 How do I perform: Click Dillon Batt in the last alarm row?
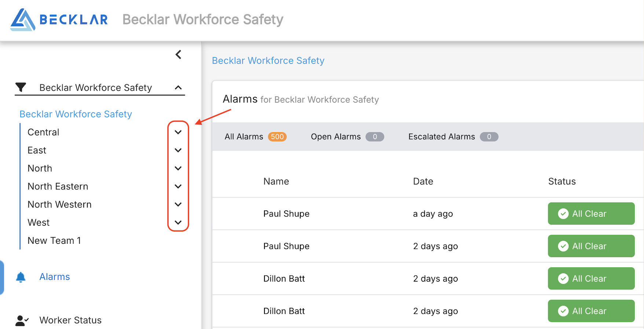(x=284, y=311)
